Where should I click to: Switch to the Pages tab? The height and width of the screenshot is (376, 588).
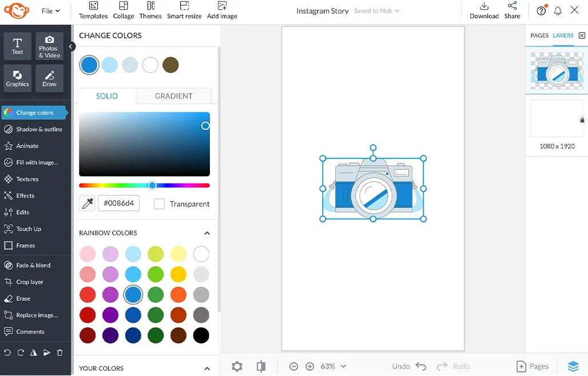(539, 35)
